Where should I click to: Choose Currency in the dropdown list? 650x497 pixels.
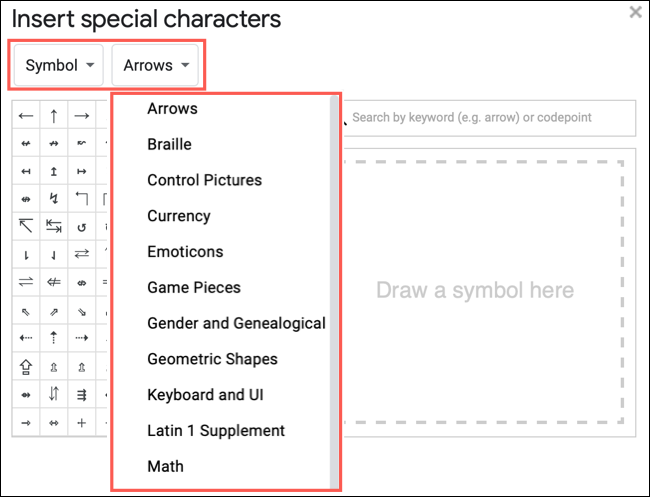tap(178, 216)
